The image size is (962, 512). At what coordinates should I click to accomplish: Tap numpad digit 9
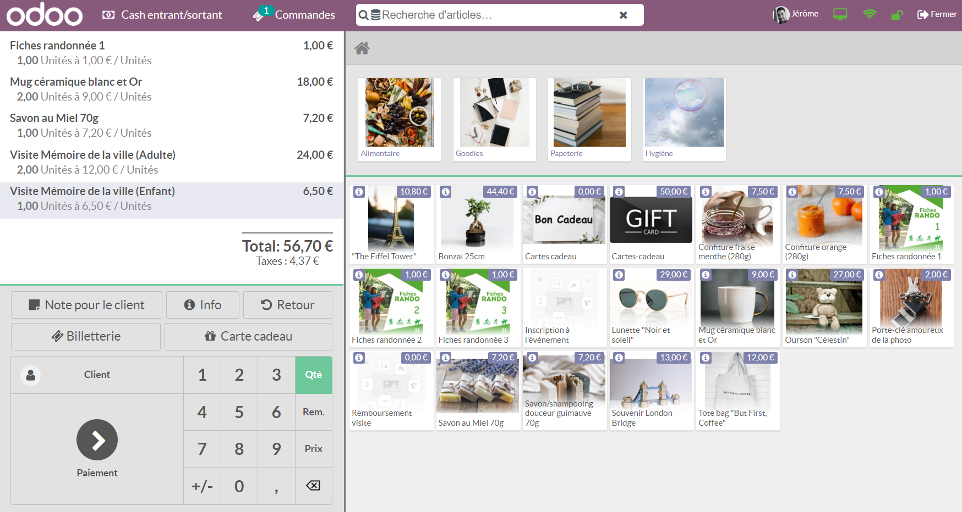coord(276,449)
